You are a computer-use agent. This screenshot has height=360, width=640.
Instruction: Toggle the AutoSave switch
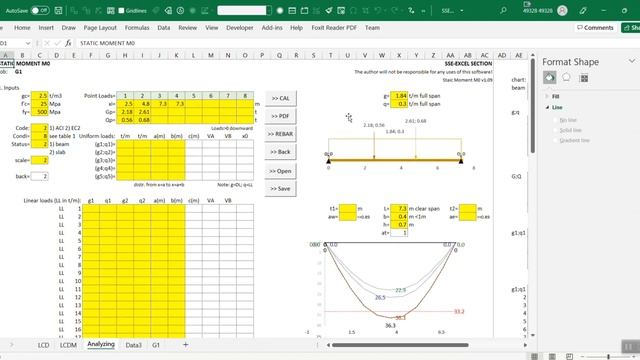pos(40,11)
